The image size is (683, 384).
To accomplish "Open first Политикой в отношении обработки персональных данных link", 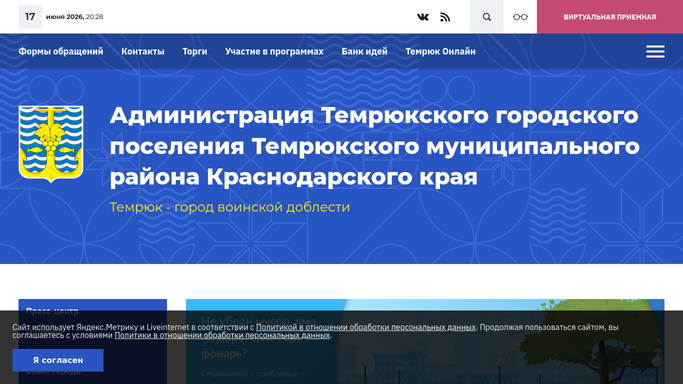I will (x=366, y=327).
